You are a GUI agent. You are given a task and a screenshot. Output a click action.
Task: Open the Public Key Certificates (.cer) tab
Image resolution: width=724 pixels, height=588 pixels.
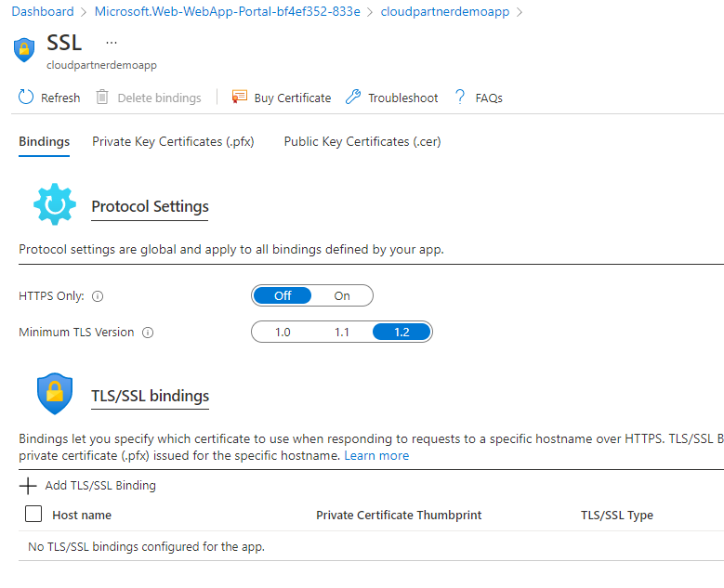362,142
